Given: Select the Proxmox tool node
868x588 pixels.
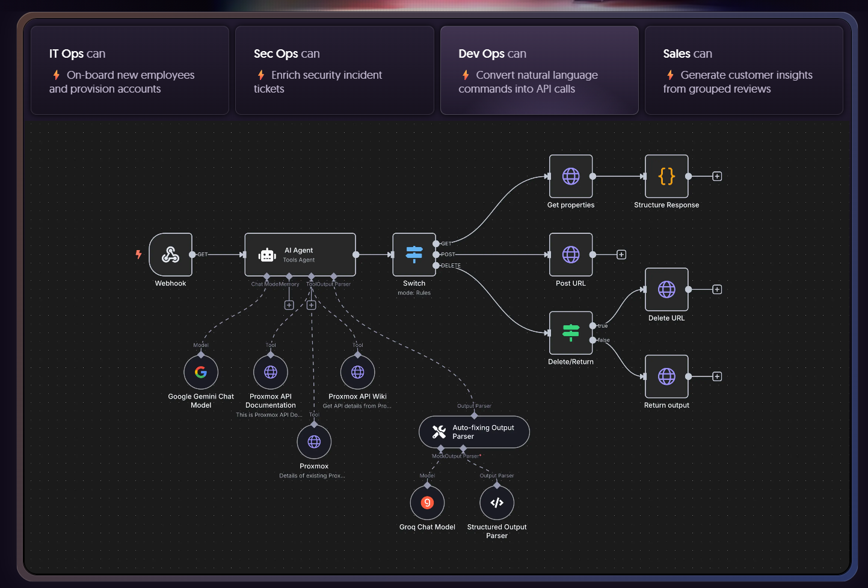Looking at the screenshot, I should pos(314,442).
